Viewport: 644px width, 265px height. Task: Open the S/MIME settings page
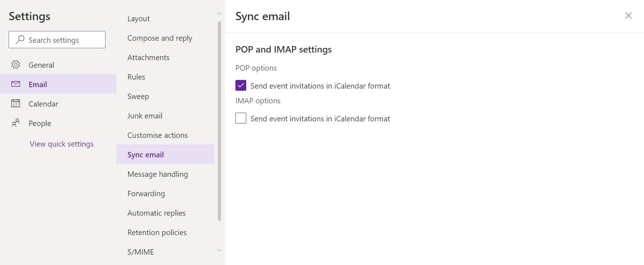point(141,252)
